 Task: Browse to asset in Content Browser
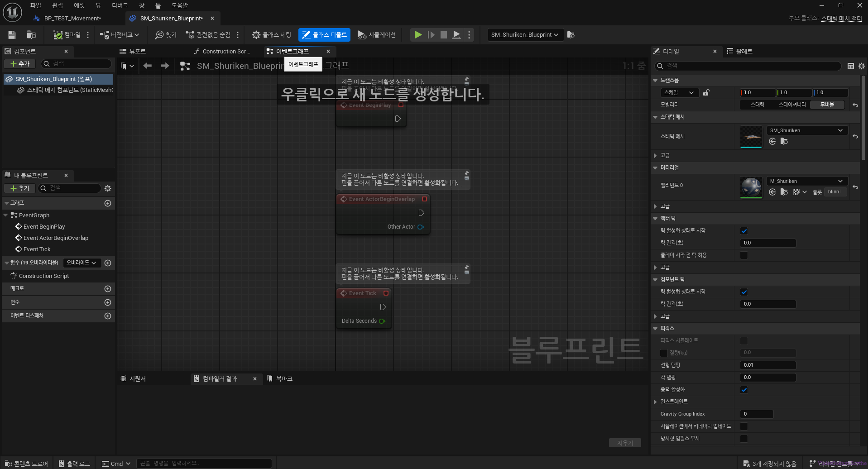pyautogui.click(x=31, y=35)
